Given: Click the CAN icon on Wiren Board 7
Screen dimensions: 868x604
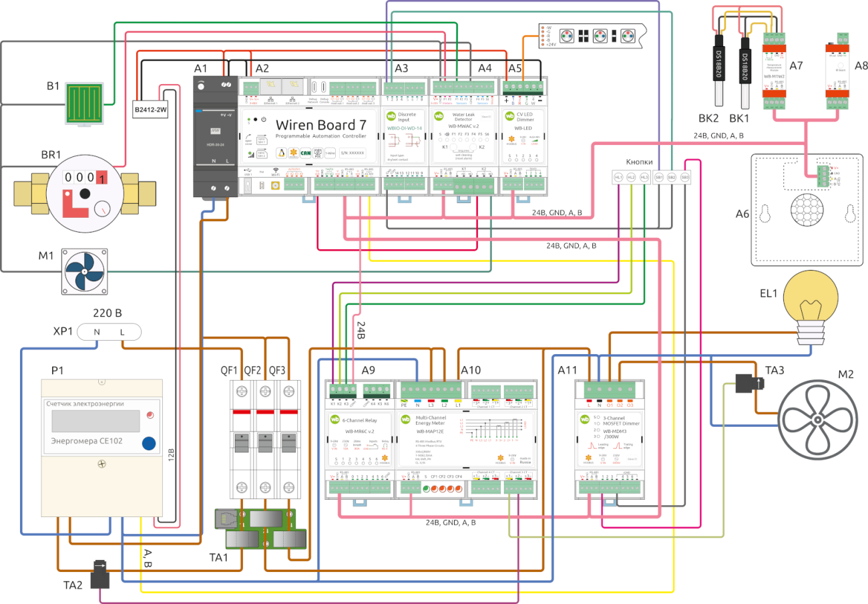Looking at the screenshot, I should pos(305,153).
